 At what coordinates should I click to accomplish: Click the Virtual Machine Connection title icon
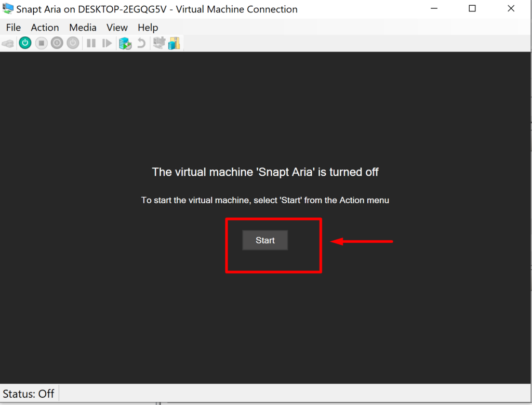tap(7, 8)
